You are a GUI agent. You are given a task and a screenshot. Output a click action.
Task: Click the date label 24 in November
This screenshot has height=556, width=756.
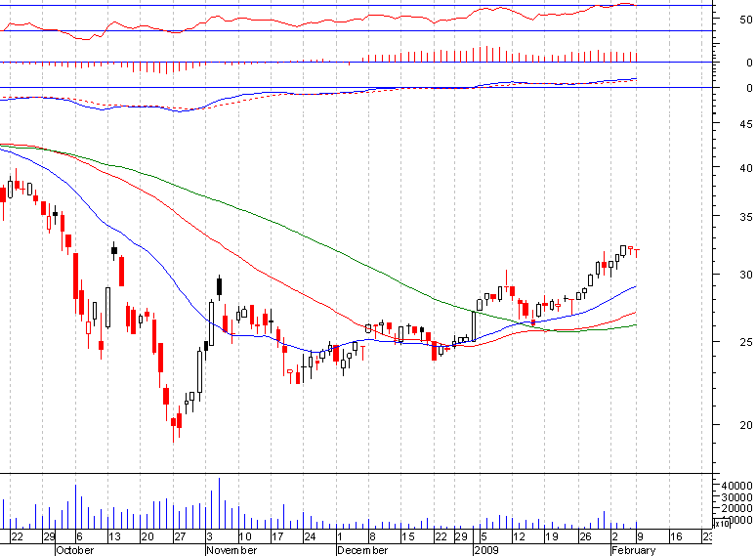[310, 536]
